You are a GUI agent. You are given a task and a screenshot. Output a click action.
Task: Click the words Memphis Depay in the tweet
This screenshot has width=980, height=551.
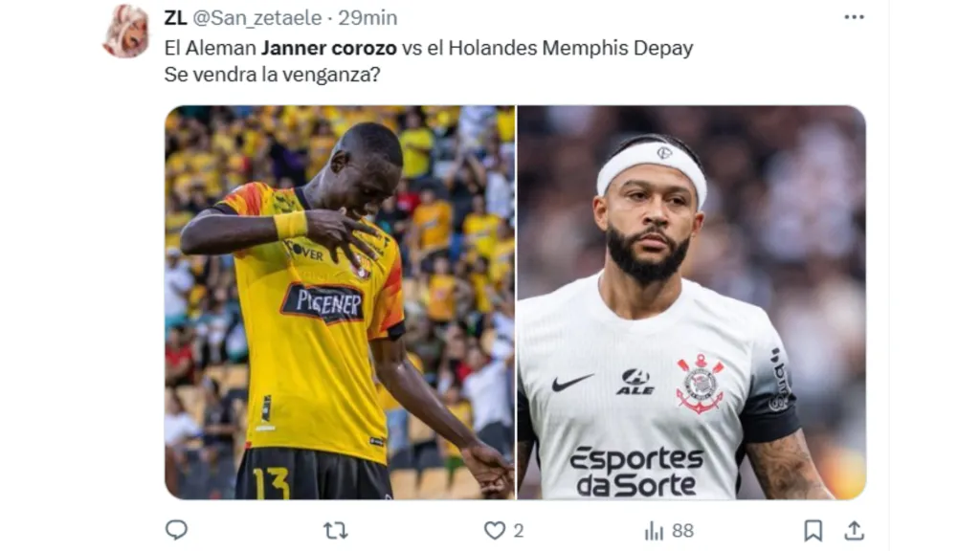click(x=617, y=48)
